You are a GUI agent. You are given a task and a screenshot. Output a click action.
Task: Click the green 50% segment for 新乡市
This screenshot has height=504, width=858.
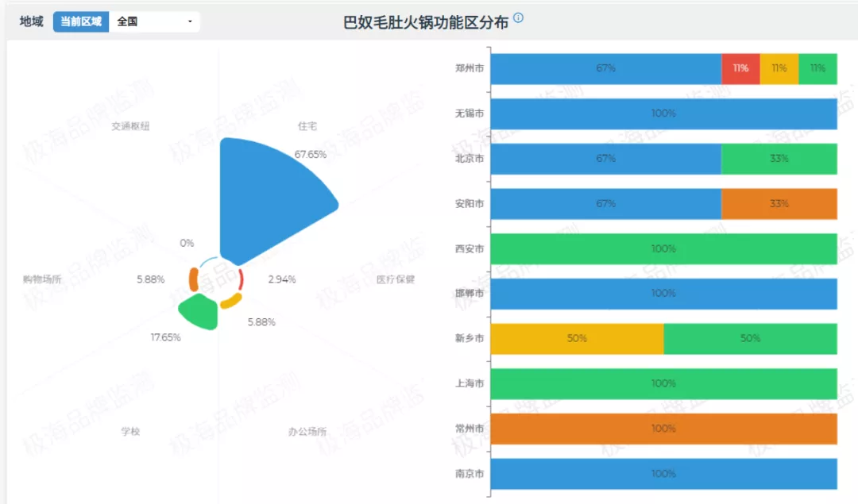(x=750, y=338)
